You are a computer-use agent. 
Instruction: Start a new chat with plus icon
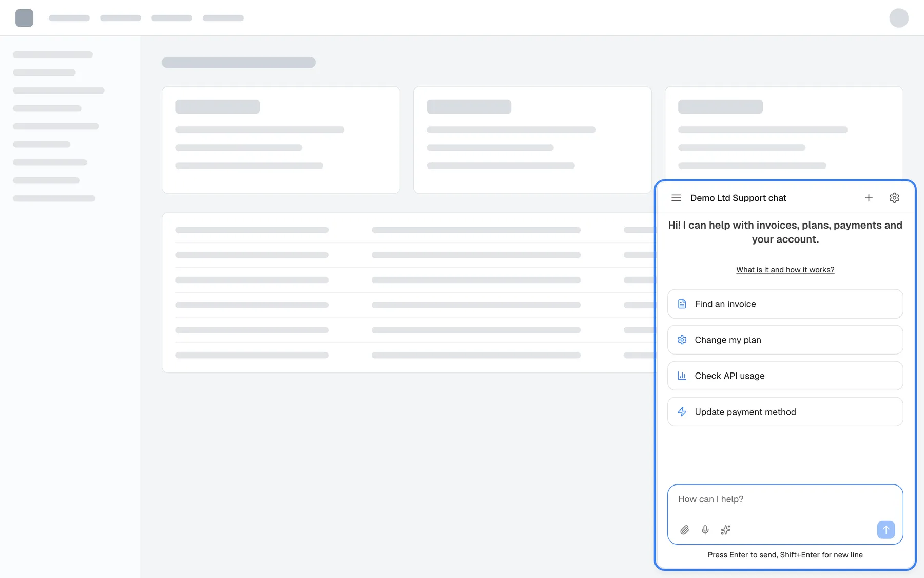[869, 198]
